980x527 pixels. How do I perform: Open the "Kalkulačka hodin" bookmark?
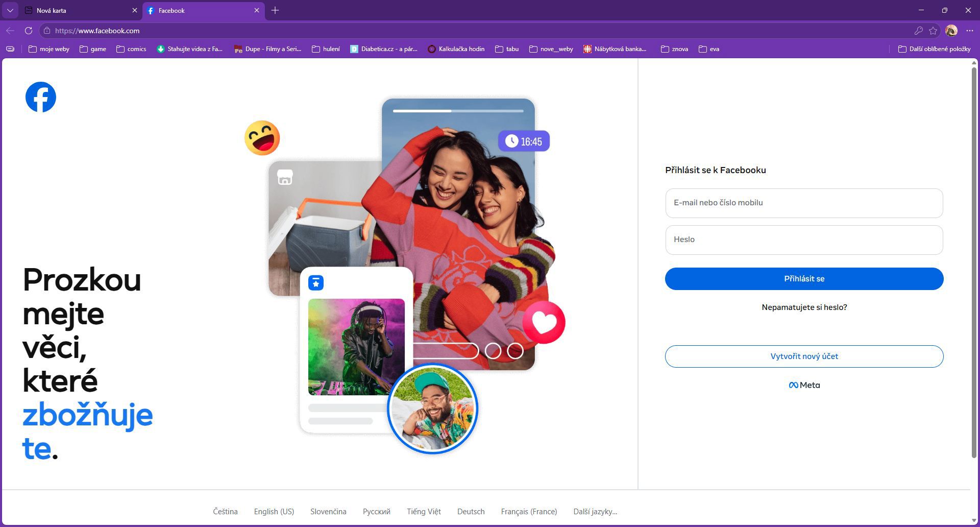(x=456, y=49)
